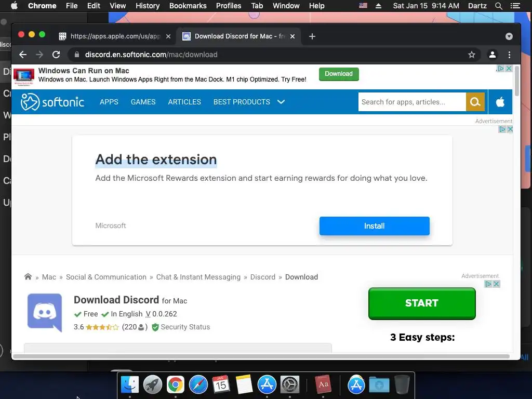Open Launchpad from the Dock
The image size is (532, 399).
pyautogui.click(x=153, y=384)
